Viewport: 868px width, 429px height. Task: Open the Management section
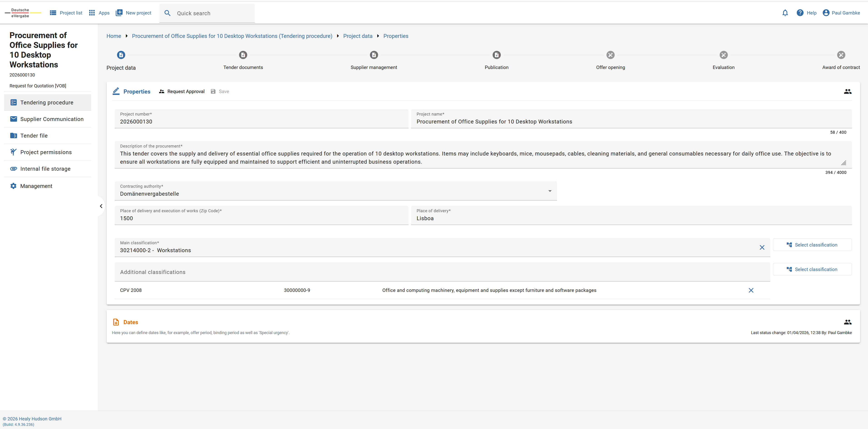pos(36,186)
